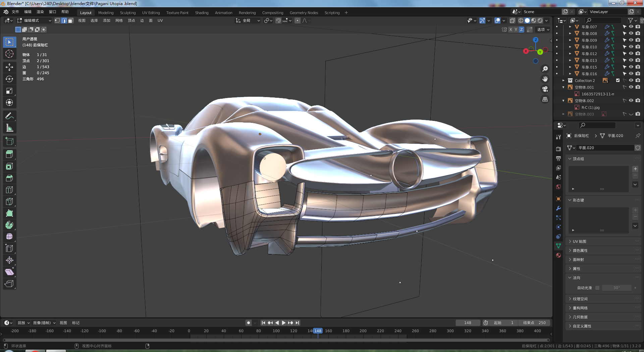Select the Move tool in the toolbar
Screen dimensions: 644x352
click(x=9, y=67)
